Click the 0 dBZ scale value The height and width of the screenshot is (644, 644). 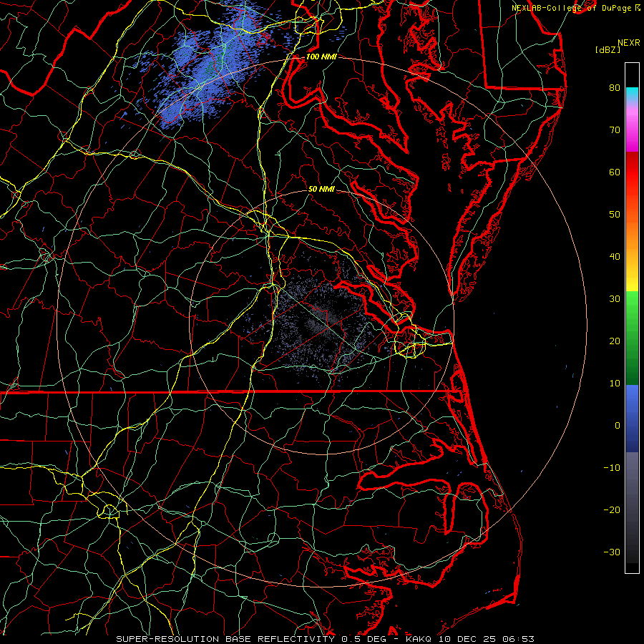pos(617,426)
